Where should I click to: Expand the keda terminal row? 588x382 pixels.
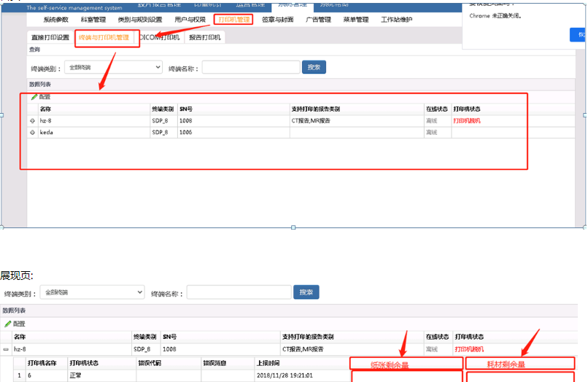tap(32, 133)
